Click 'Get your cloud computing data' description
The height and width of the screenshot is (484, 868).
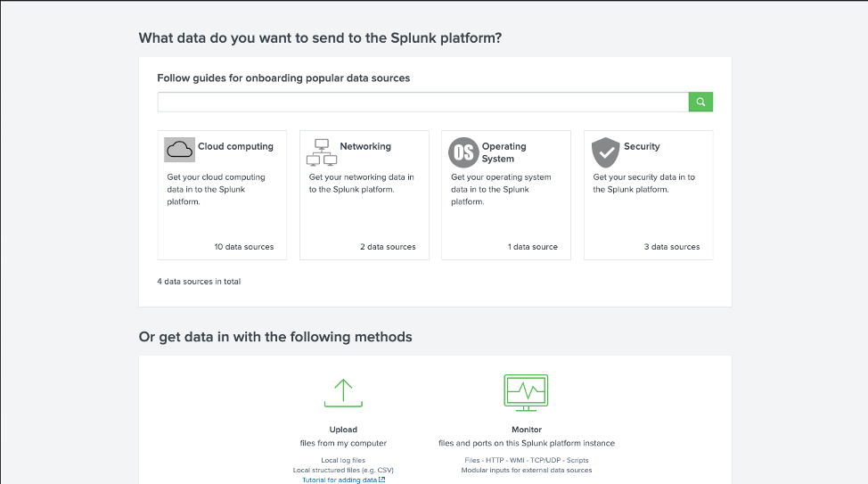[217, 189]
